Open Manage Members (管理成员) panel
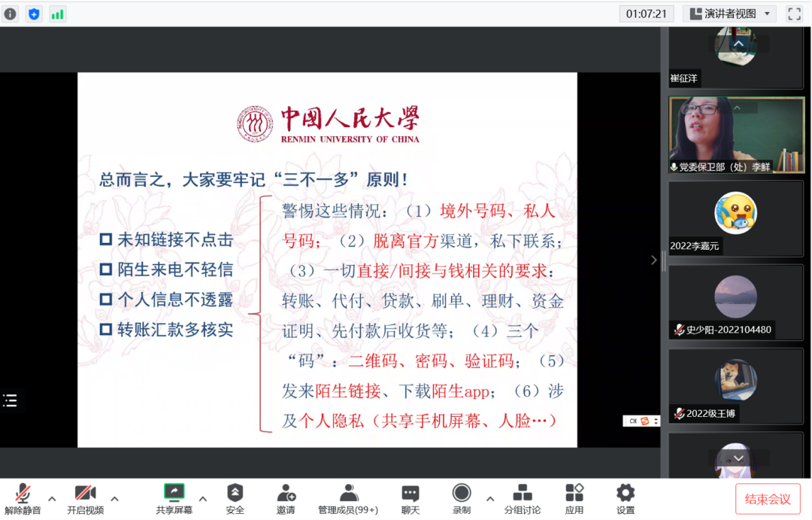This screenshot has width=812, height=520. 347,499
